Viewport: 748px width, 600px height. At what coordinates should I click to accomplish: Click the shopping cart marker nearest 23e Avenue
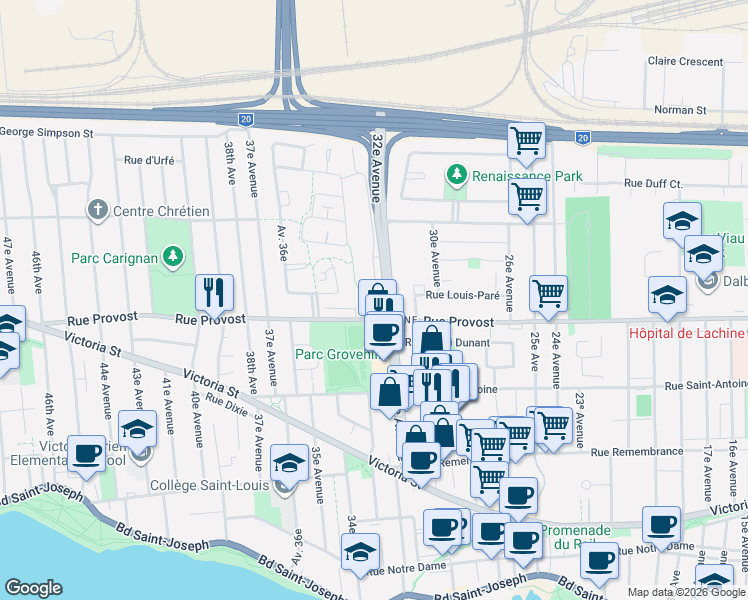553,426
